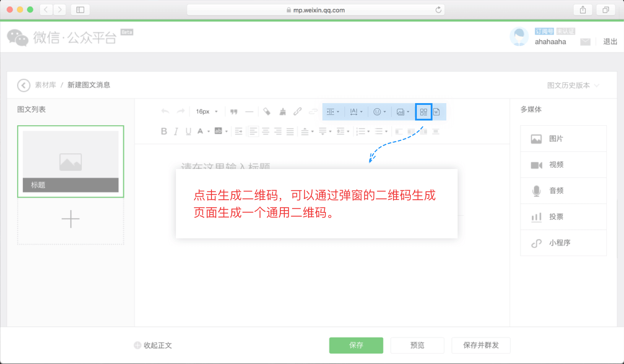Click 退出 to log out

(x=610, y=42)
